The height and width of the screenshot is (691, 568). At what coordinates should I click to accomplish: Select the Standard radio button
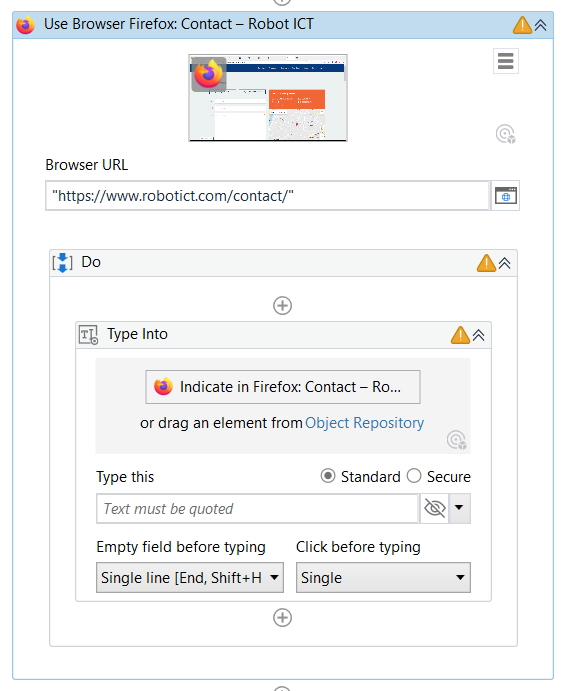point(328,476)
